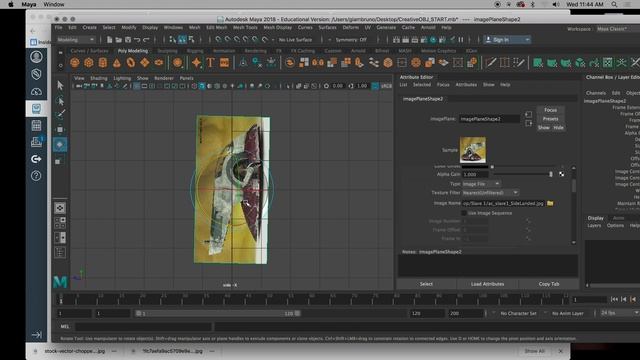Select the Lasso tool in toolbox
This screenshot has width=640, height=360.
pyautogui.click(x=60, y=100)
